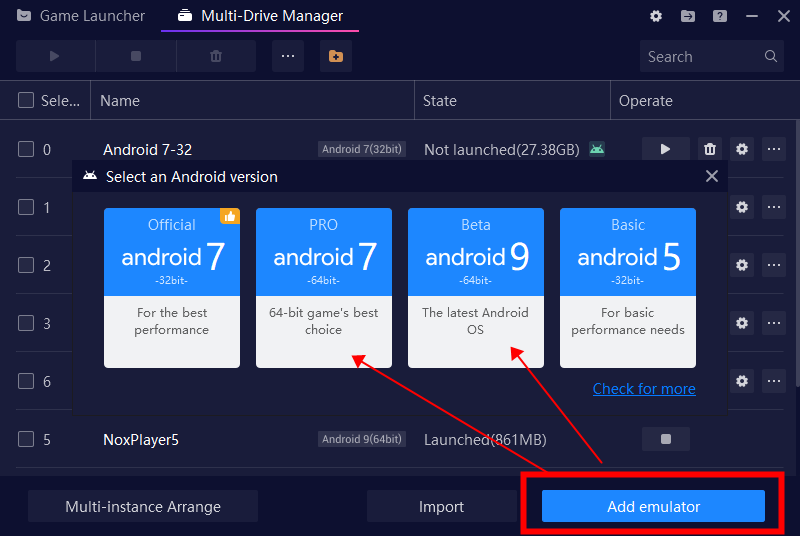Click the Android 7(32bit) version tag

pos(362,149)
